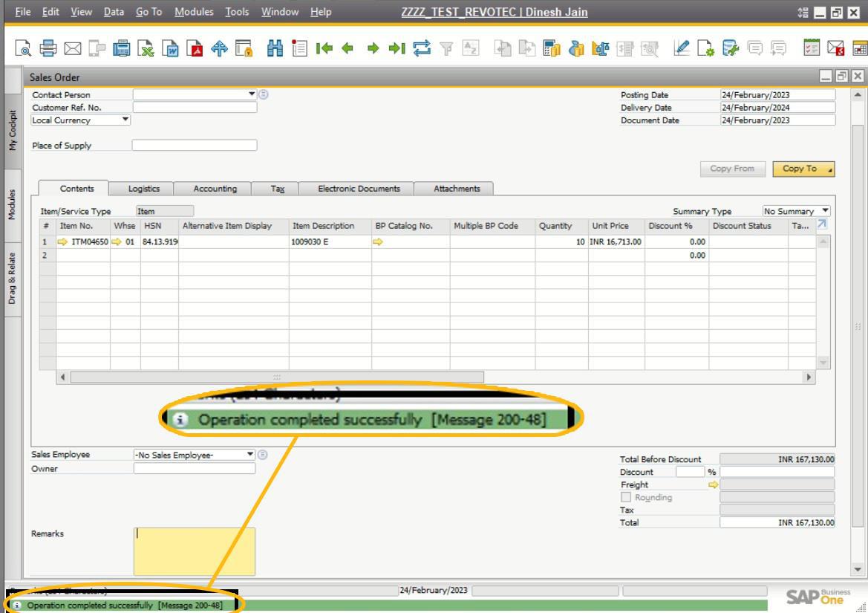Open the Query Manager database icon
The height and width of the screenshot is (613, 868).
pyautogui.click(x=730, y=48)
